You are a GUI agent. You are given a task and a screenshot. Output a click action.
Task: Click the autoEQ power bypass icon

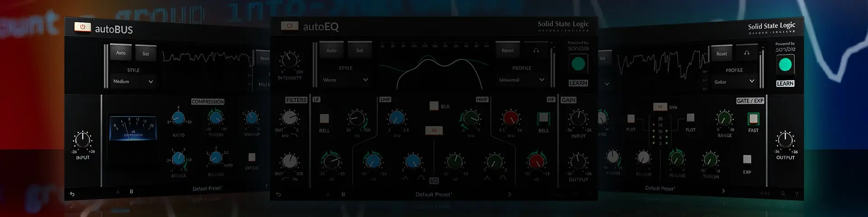pos(289,26)
